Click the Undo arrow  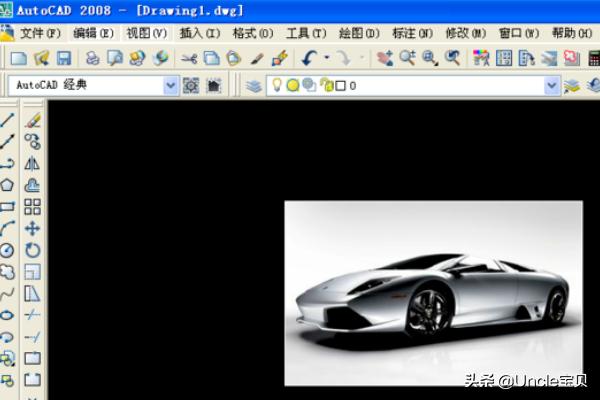point(309,58)
